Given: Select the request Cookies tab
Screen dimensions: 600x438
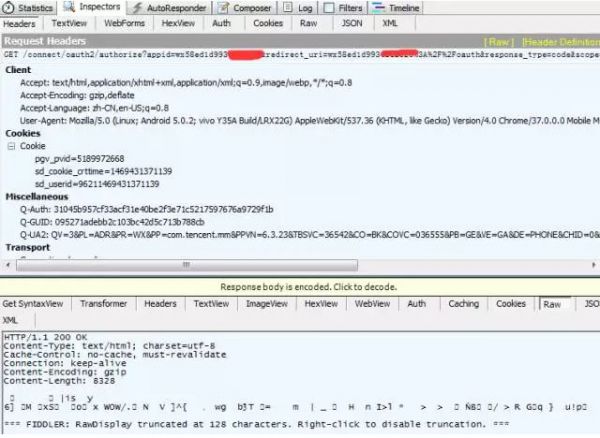Looking at the screenshot, I should (x=267, y=22).
